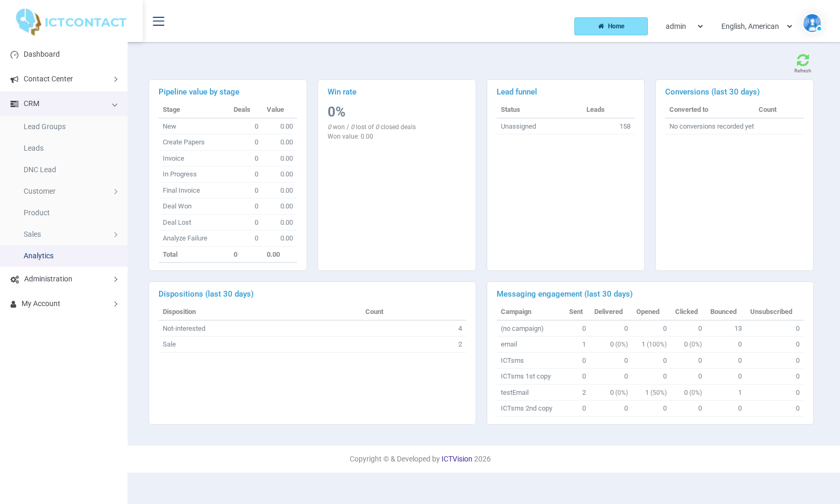Click the Win rate card title
This screenshot has width=840, height=504.
tap(342, 92)
